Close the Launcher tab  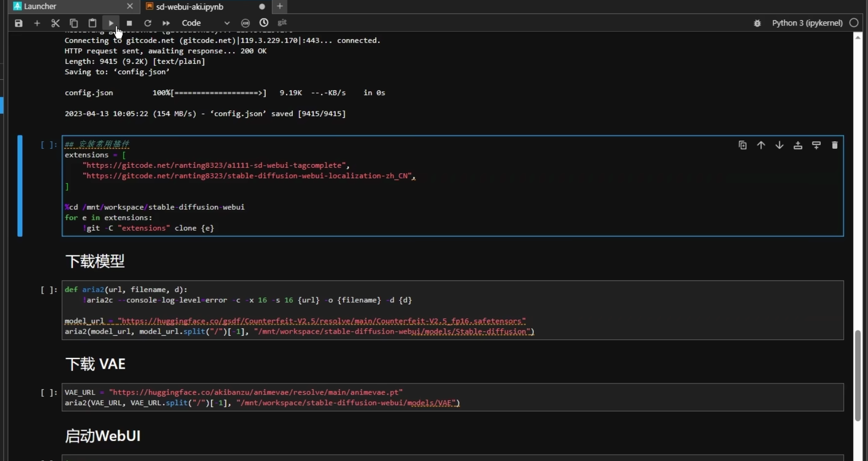click(x=130, y=6)
